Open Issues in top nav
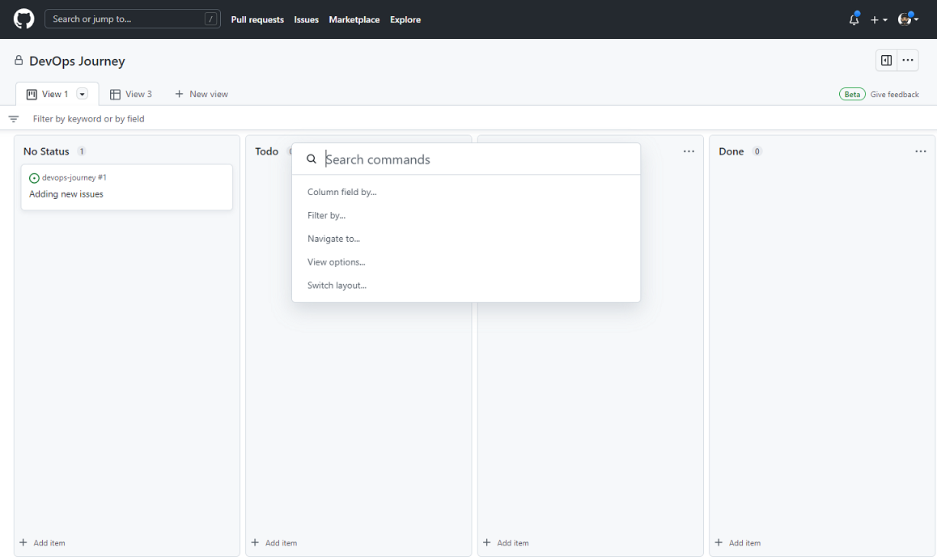 306,19
